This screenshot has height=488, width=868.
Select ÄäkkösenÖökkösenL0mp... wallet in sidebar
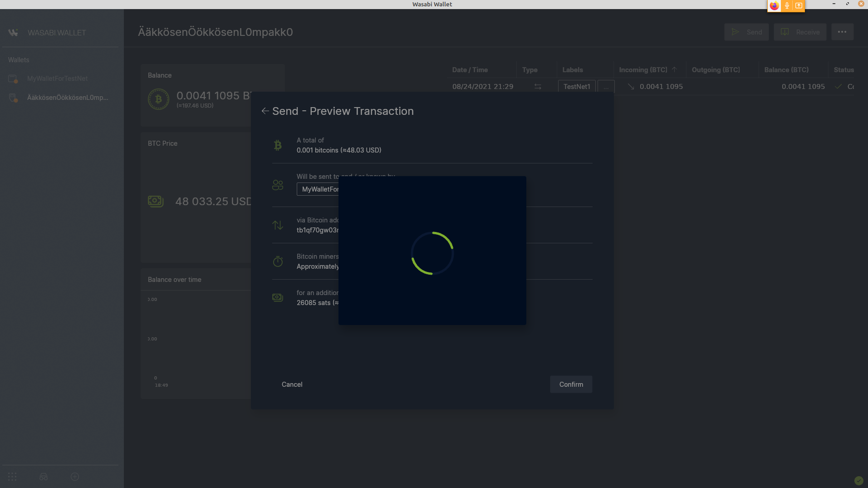[x=67, y=98]
